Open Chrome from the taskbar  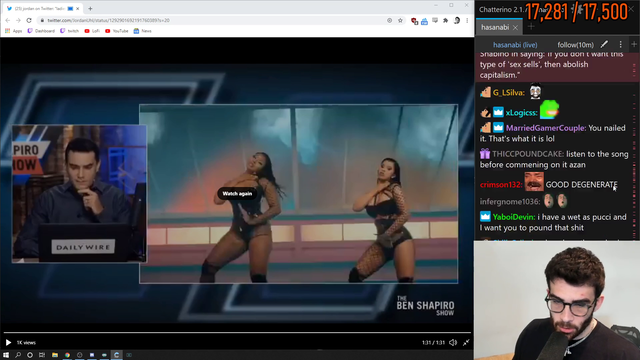pos(67,355)
